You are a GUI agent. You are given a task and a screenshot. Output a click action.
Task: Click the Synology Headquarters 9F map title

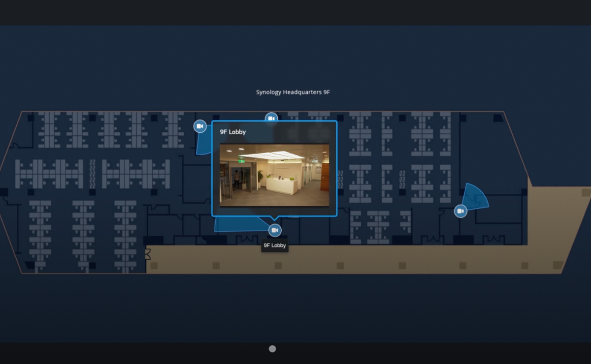tap(293, 92)
